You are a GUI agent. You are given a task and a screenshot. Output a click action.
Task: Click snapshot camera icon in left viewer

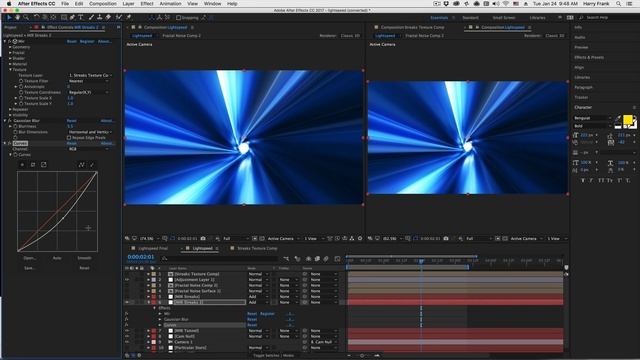point(203,238)
